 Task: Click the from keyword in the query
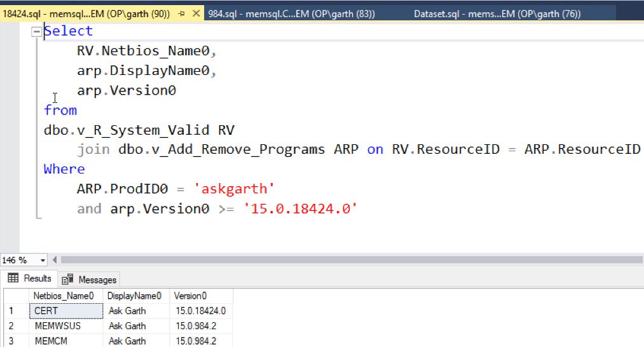(x=60, y=110)
